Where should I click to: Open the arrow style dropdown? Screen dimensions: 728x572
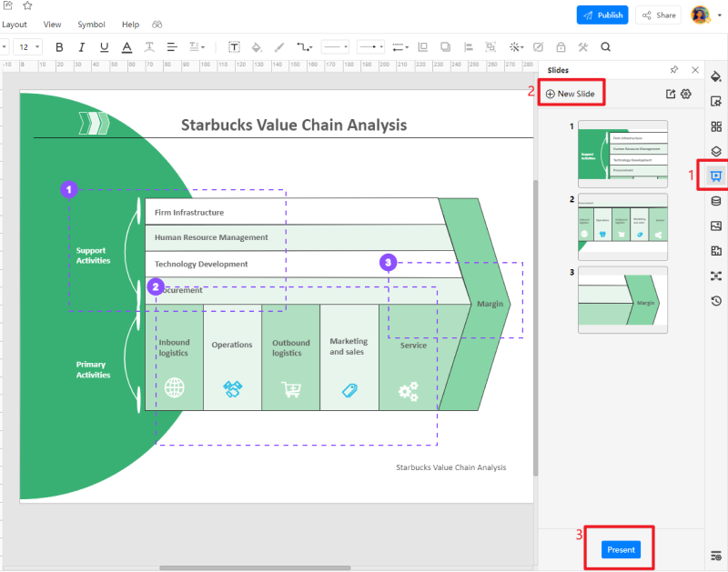pos(370,47)
